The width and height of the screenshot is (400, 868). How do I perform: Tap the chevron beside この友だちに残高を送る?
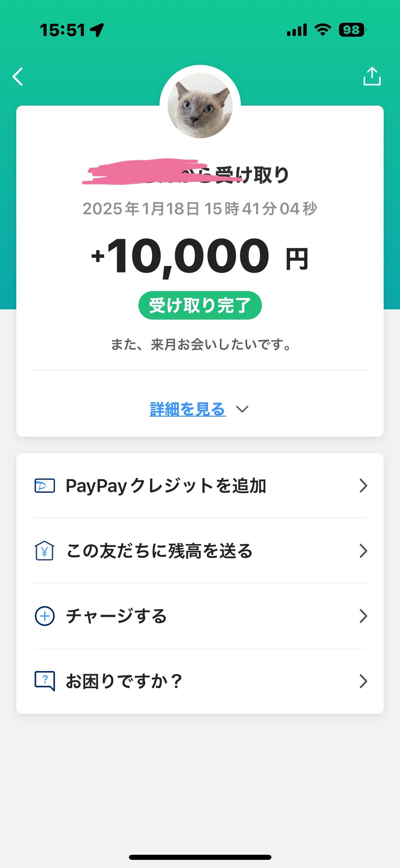(x=363, y=551)
